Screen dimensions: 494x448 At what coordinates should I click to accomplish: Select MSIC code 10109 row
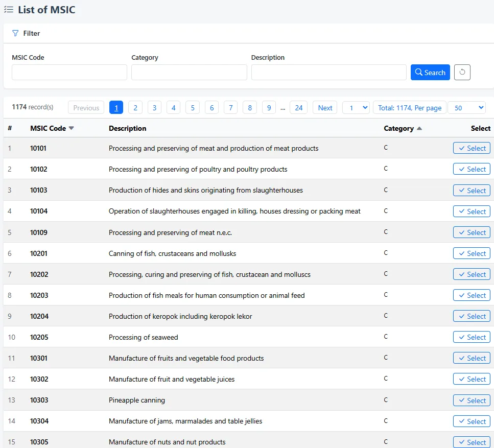pos(472,232)
